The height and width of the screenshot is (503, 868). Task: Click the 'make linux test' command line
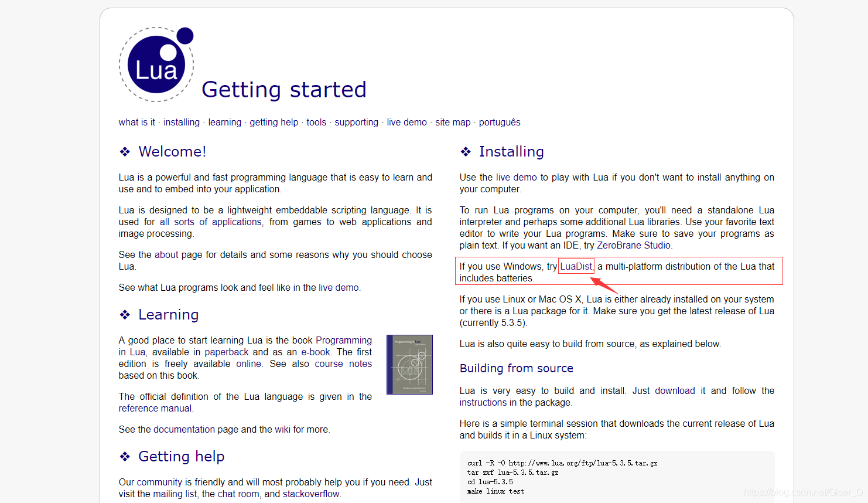[496, 491]
